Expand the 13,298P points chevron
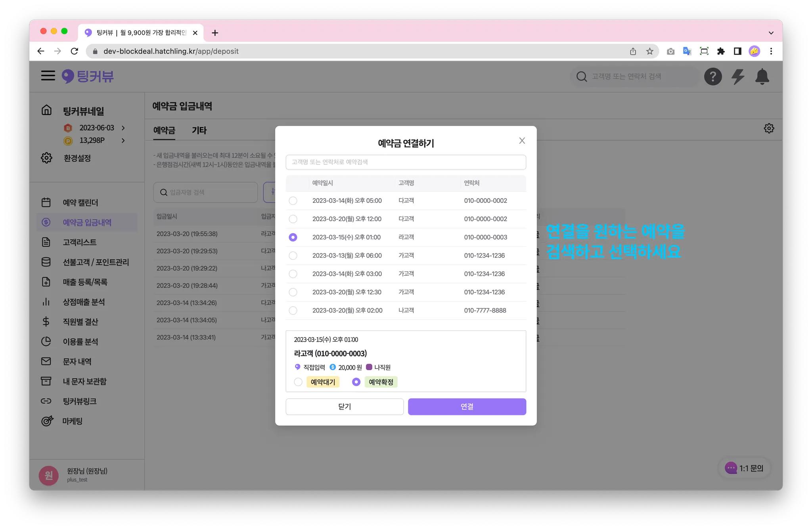Viewport: 812px width, 529px height. point(123,141)
